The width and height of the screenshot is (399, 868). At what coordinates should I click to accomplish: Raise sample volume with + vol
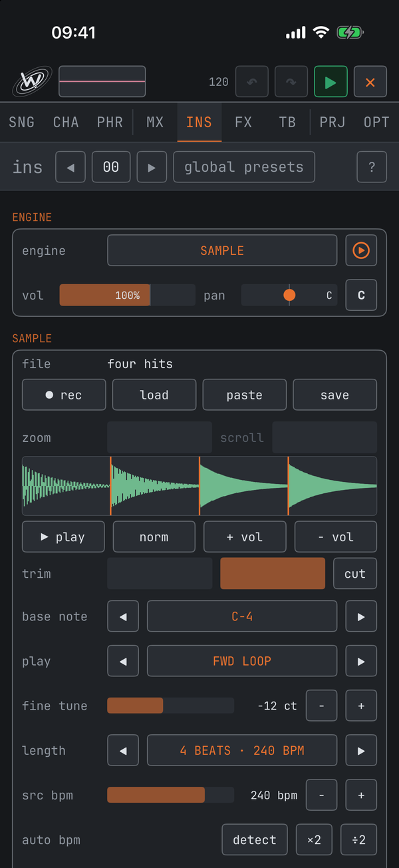tap(245, 537)
